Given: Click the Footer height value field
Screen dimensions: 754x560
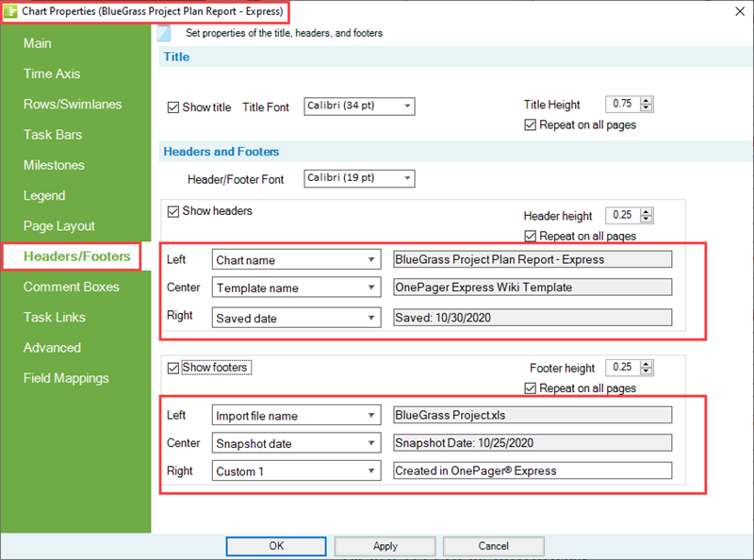Looking at the screenshot, I should pyautogui.click(x=623, y=368).
